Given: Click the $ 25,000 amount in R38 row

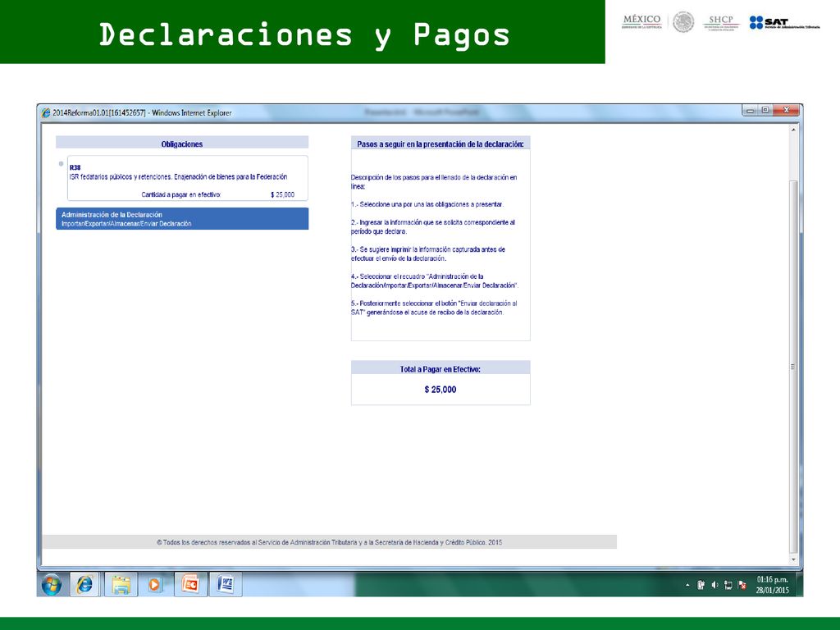Looking at the screenshot, I should pyautogui.click(x=282, y=194).
